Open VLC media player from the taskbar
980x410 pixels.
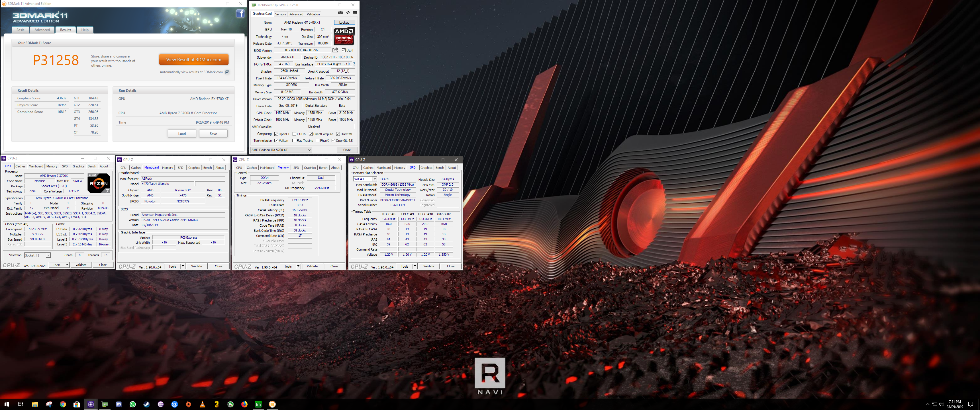click(202, 404)
